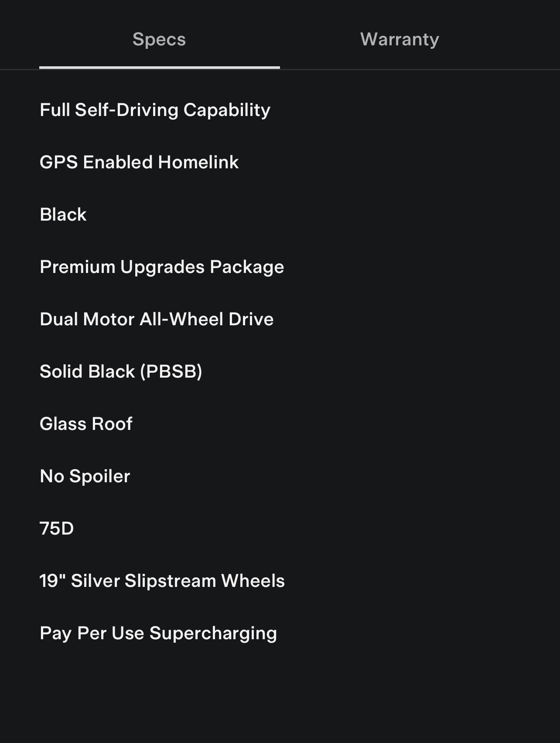The width and height of the screenshot is (560, 743).
Task: Click the Black interior spec item
Action: pos(63,215)
